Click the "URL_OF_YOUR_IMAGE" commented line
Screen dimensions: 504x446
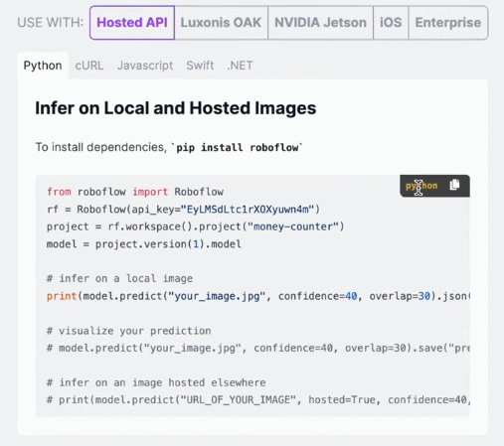tap(258, 400)
